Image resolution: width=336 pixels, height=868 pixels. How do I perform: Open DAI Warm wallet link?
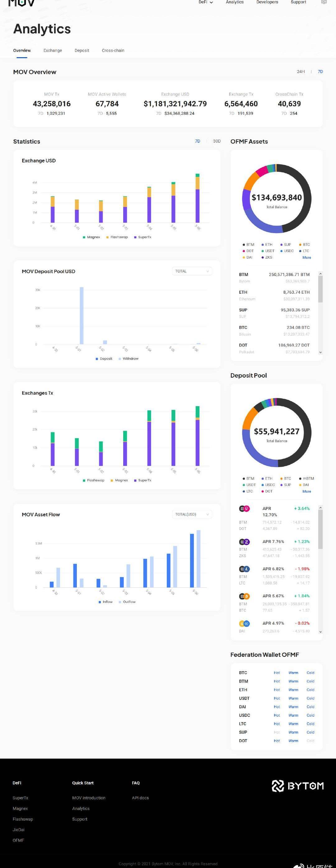(x=293, y=707)
